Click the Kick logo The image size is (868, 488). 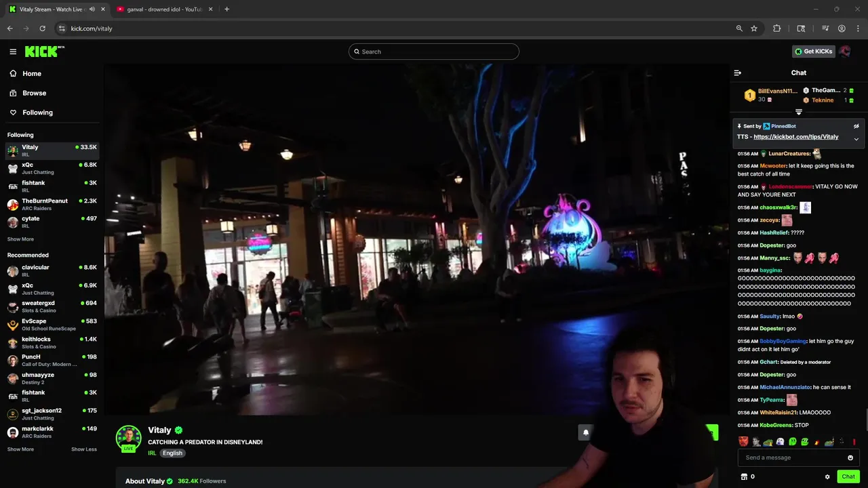(x=44, y=52)
